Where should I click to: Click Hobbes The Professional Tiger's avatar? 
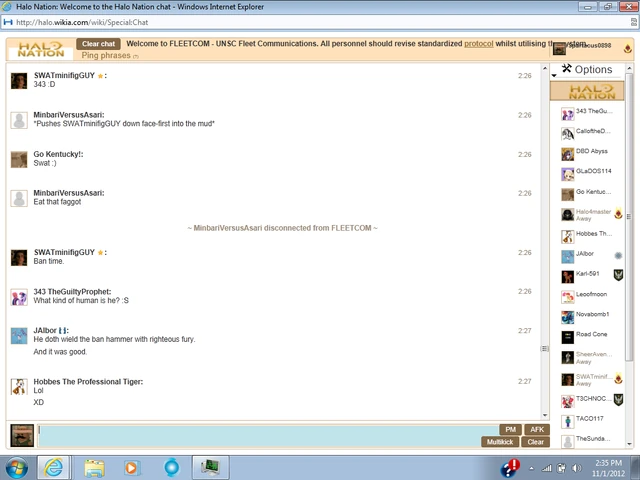[19, 387]
